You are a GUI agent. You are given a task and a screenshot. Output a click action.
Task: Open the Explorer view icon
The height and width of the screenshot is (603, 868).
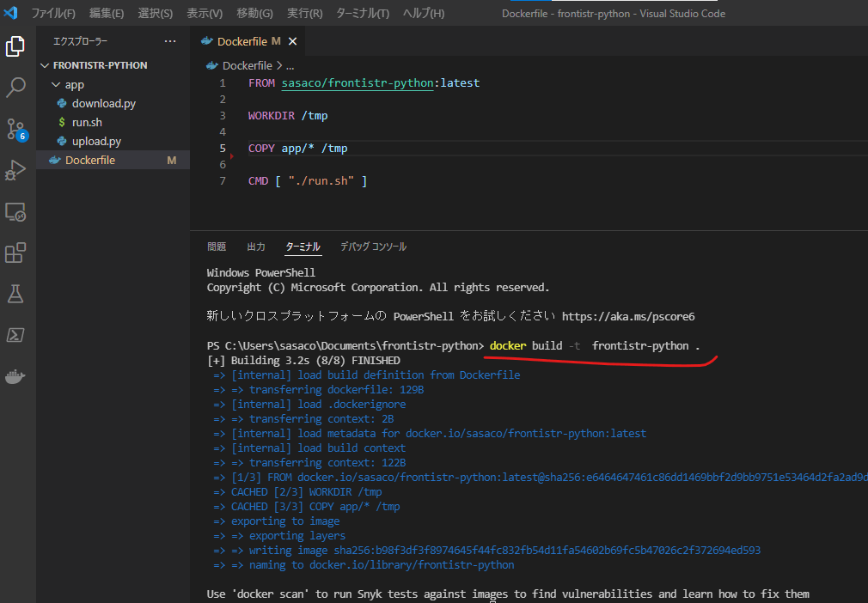17,47
